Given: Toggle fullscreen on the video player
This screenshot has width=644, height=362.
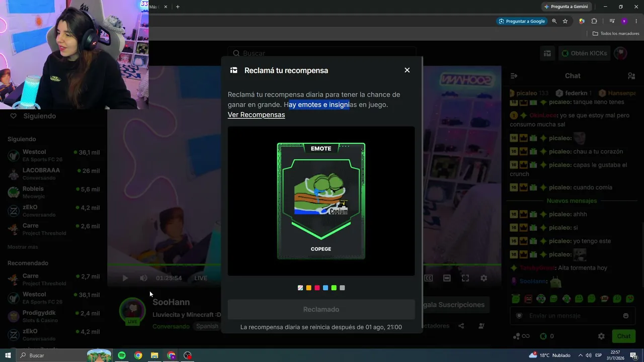Looking at the screenshot, I should click(x=465, y=278).
